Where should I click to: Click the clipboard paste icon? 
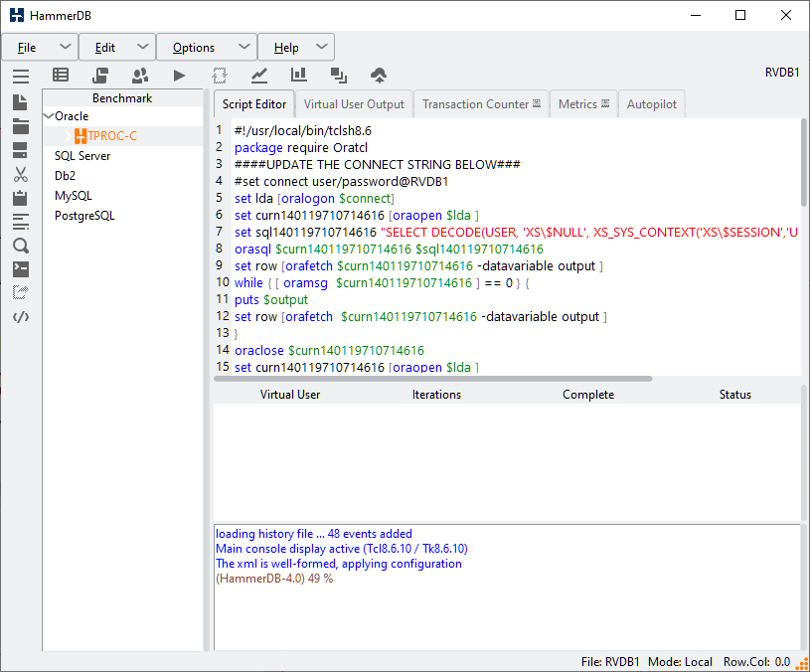pyautogui.click(x=20, y=198)
